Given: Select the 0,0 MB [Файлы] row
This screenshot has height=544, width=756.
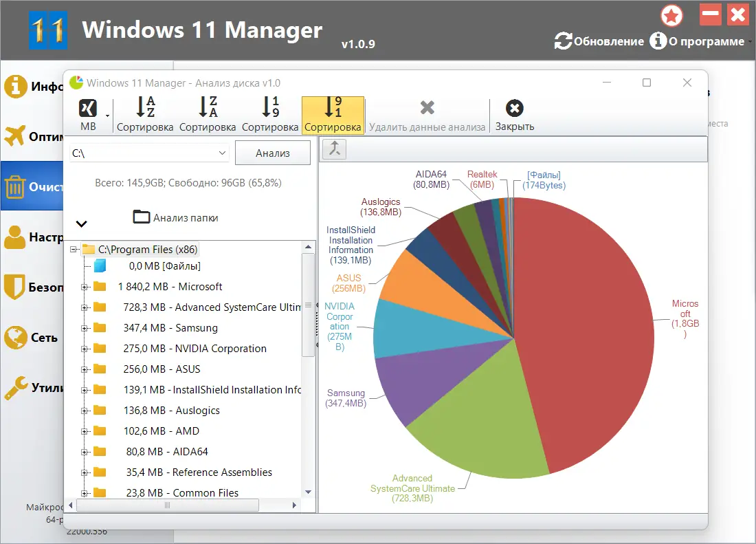Looking at the screenshot, I should tap(164, 265).
